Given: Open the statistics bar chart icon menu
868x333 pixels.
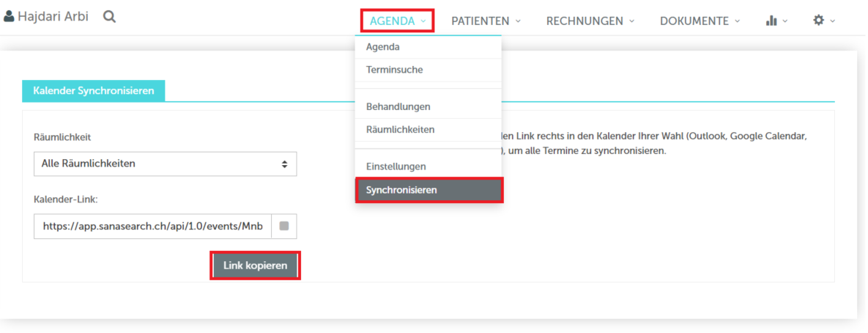Looking at the screenshot, I should point(776,21).
